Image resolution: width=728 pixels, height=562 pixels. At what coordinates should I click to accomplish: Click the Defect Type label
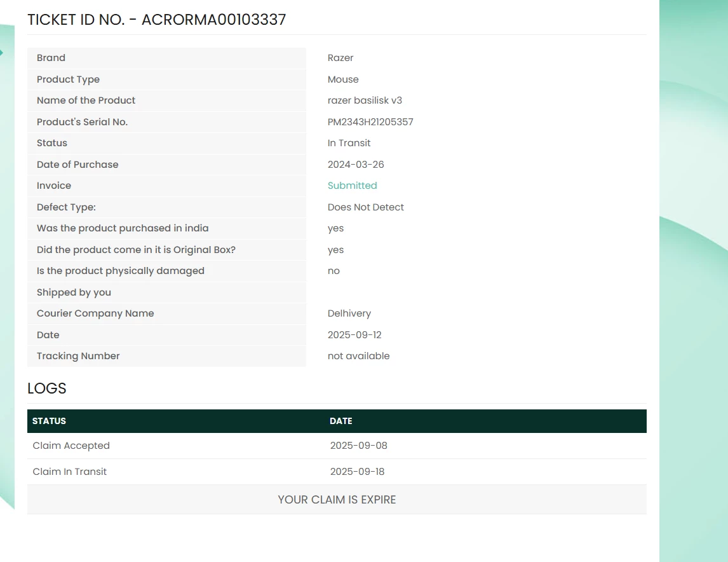pyautogui.click(x=67, y=207)
